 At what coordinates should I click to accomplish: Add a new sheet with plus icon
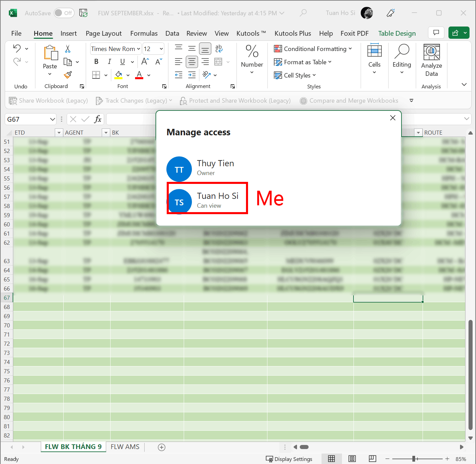click(162, 447)
